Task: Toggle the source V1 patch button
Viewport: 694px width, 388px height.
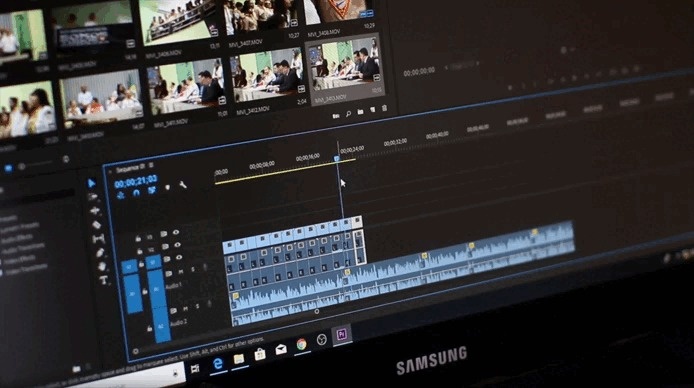Action: (x=129, y=267)
